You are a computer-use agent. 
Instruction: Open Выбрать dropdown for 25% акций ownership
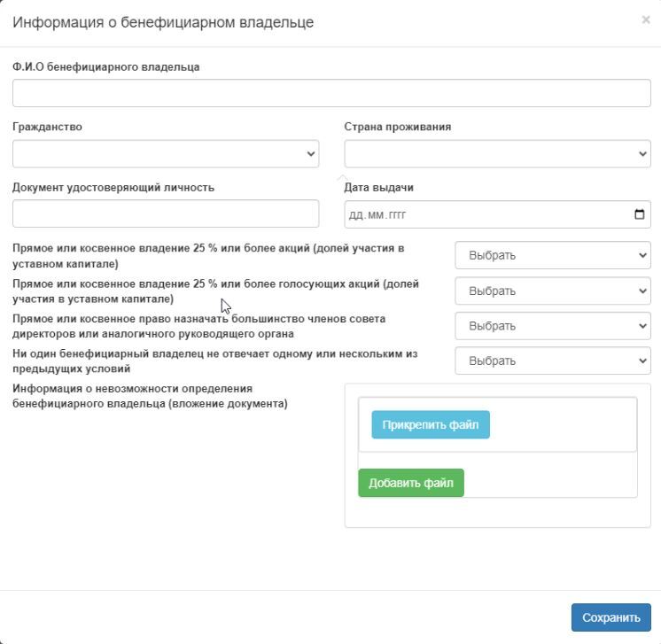point(553,255)
